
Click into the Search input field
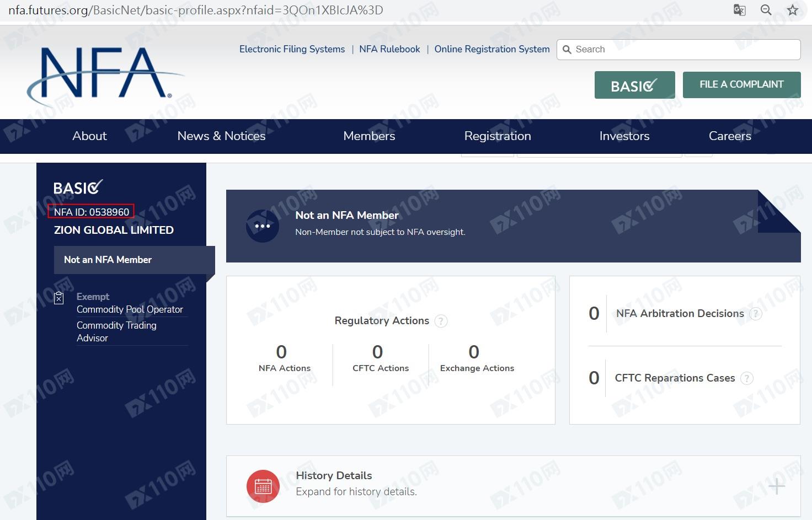pyautogui.click(x=684, y=50)
